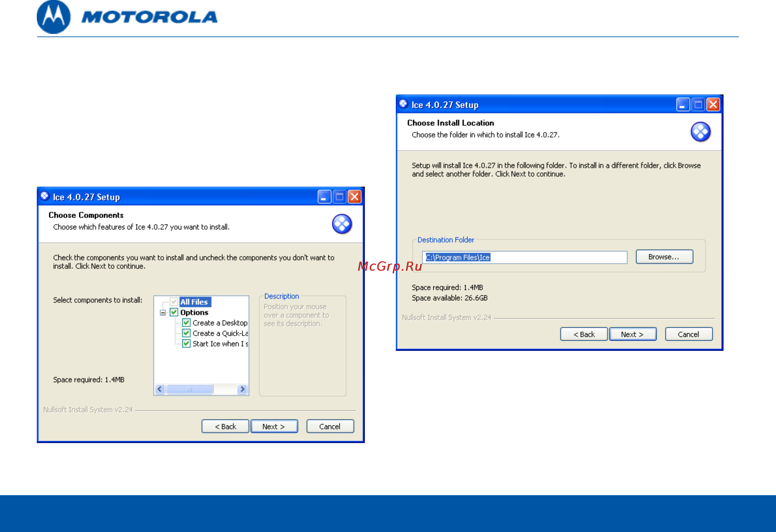The width and height of the screenshot is (776, 532).
Task: Select the Options tree item label
Action: tap(194, 312)
